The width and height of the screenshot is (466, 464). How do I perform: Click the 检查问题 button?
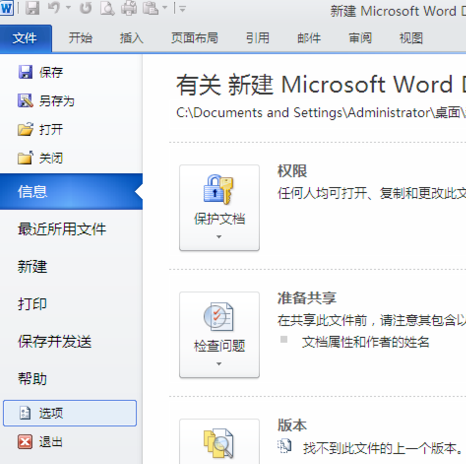tap(219, 335)
